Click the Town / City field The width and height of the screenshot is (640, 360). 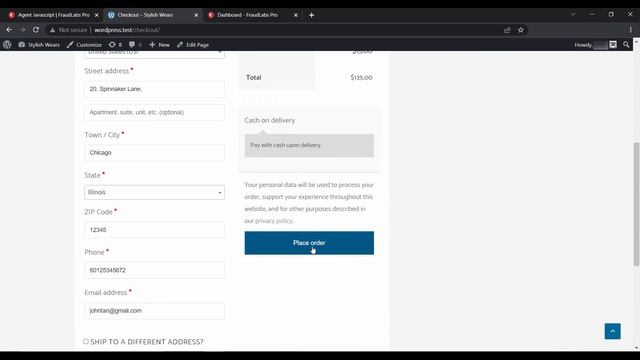coord(154,153)
